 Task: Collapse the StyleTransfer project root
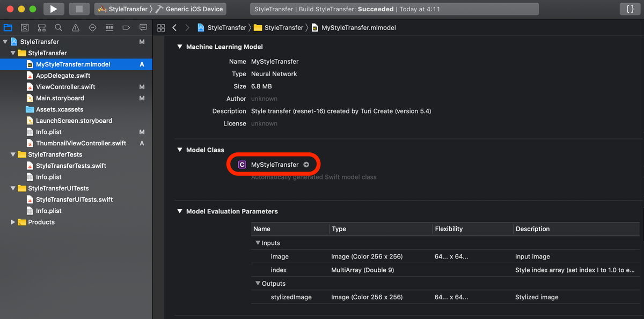[5, 42]
